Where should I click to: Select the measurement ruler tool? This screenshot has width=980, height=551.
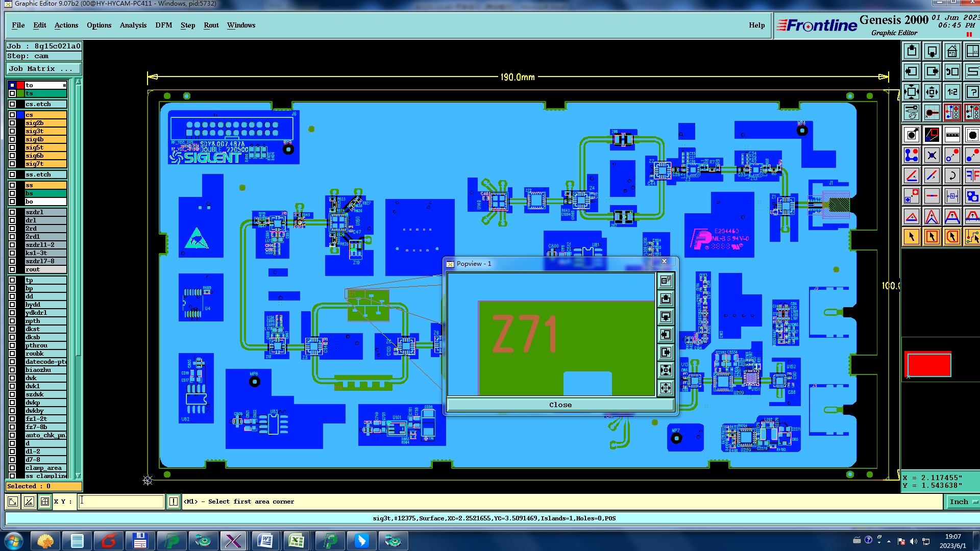tap(952, 135)
